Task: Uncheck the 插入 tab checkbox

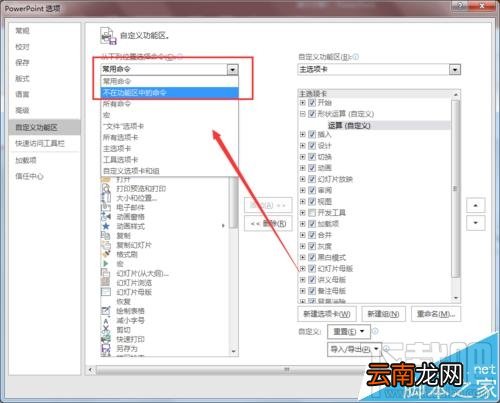Action: point(312,134)
